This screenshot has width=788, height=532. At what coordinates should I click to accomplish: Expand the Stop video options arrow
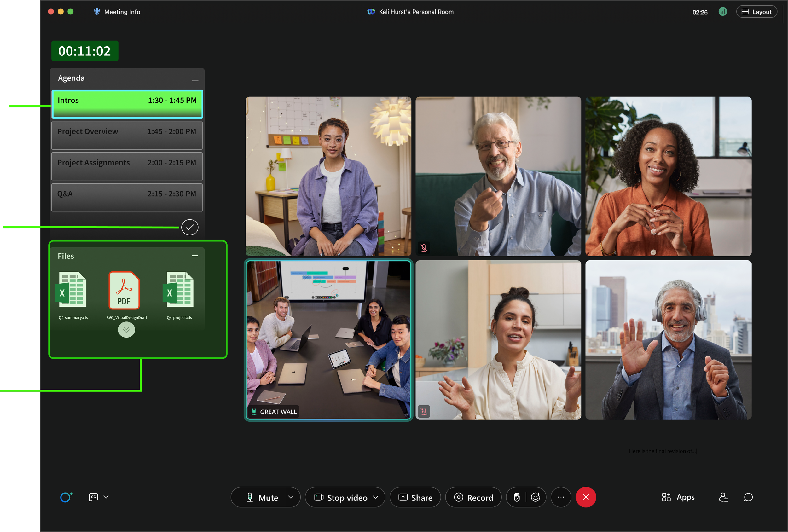(x=375, y=497)
